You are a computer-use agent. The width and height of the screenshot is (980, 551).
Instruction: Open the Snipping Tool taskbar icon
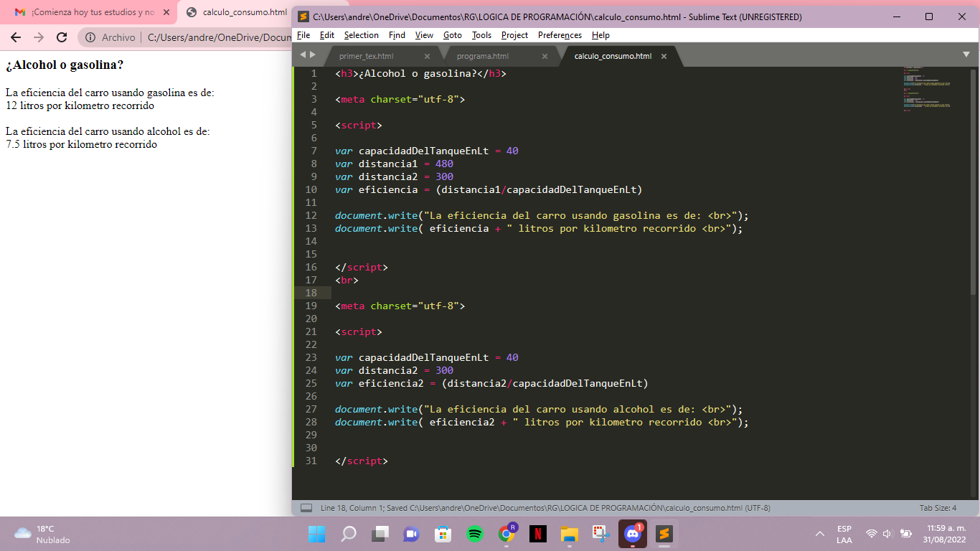pos(600,534)
